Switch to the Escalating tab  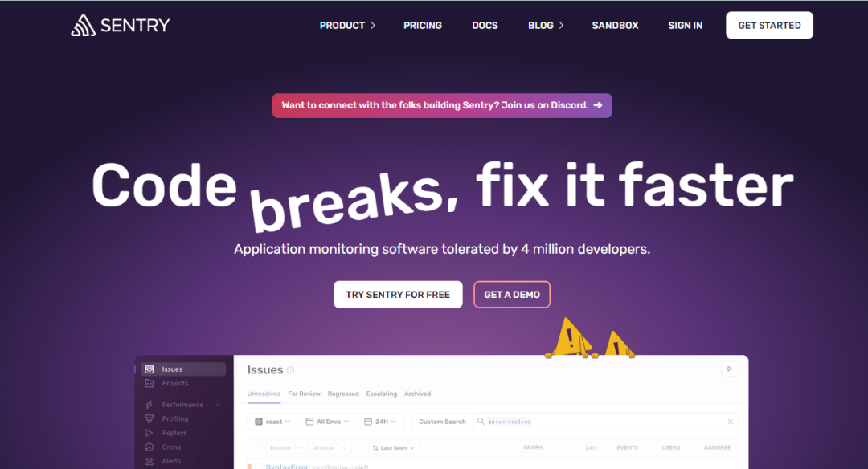(382, 394)
